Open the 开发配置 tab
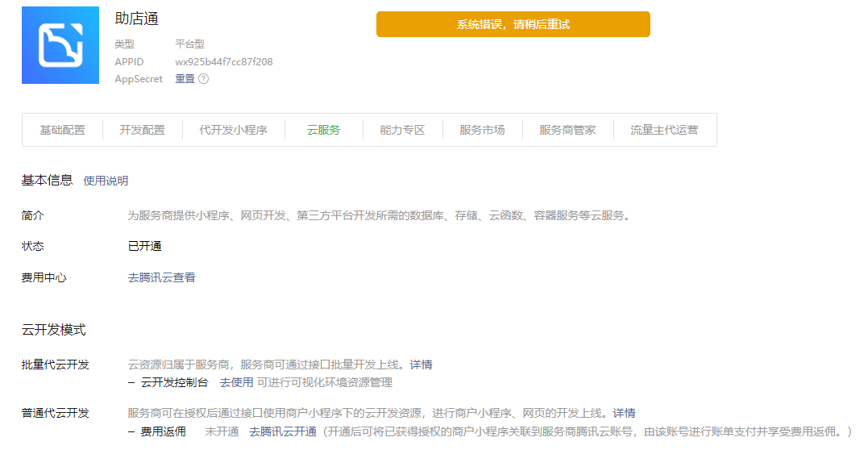The image size is (868, 450). (143, 130)
